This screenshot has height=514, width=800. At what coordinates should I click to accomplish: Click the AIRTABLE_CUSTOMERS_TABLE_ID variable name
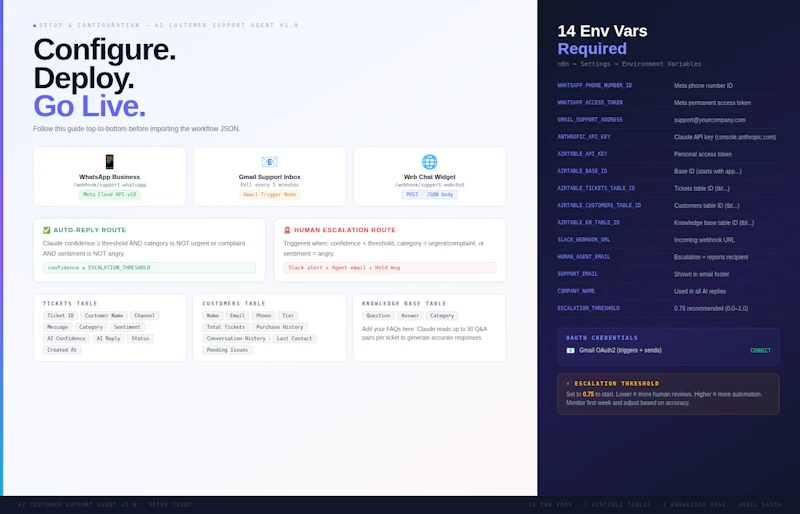[x=599, y=206]
